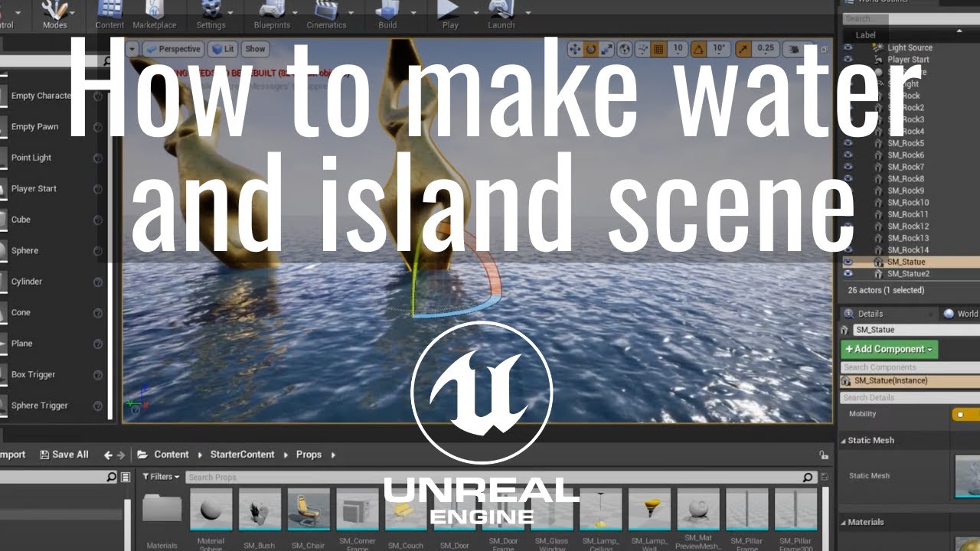Viewport: 980px width, 551px height.
Task: Select the scale gizmo tool in viewport
Action: click(606, 50)
